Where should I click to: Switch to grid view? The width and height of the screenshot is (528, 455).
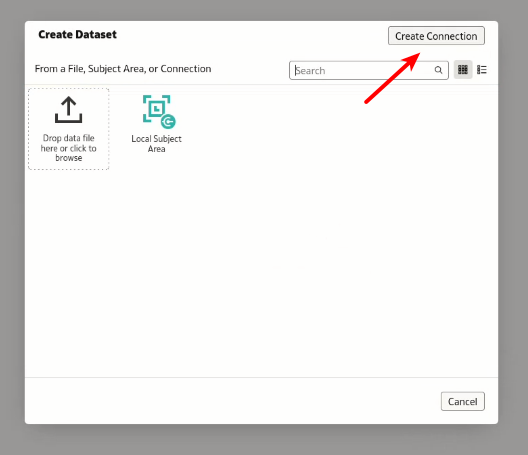(463, 70)
